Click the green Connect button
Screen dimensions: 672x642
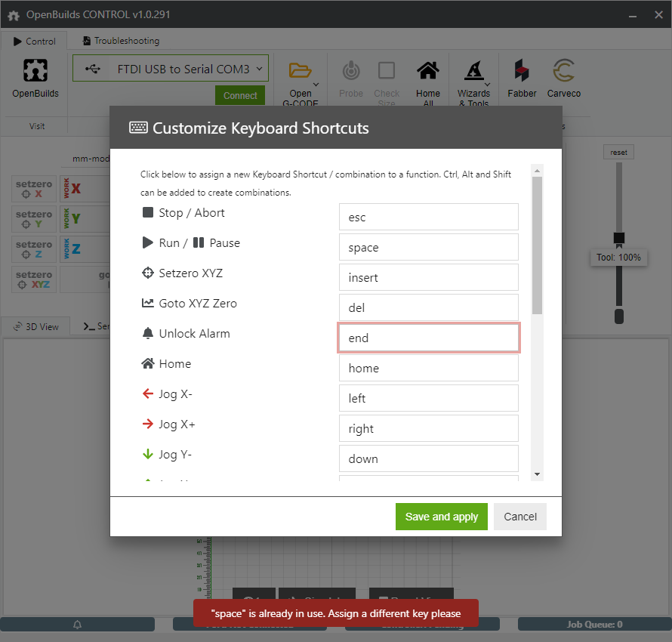click(x=240, y=95)
